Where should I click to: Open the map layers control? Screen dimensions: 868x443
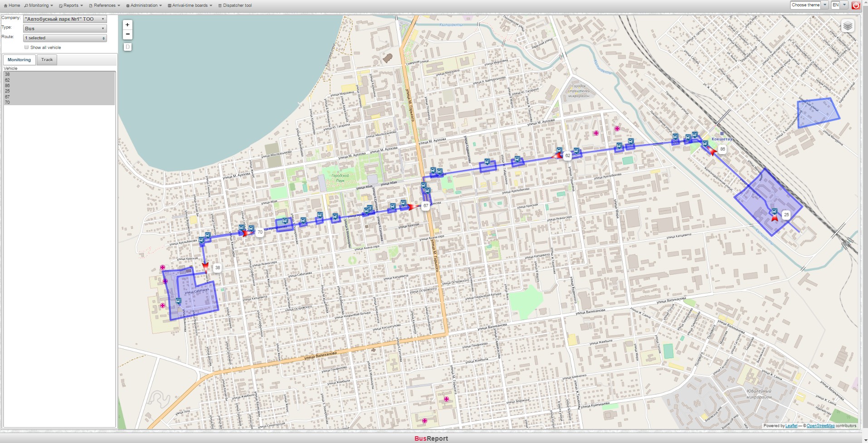847,26
